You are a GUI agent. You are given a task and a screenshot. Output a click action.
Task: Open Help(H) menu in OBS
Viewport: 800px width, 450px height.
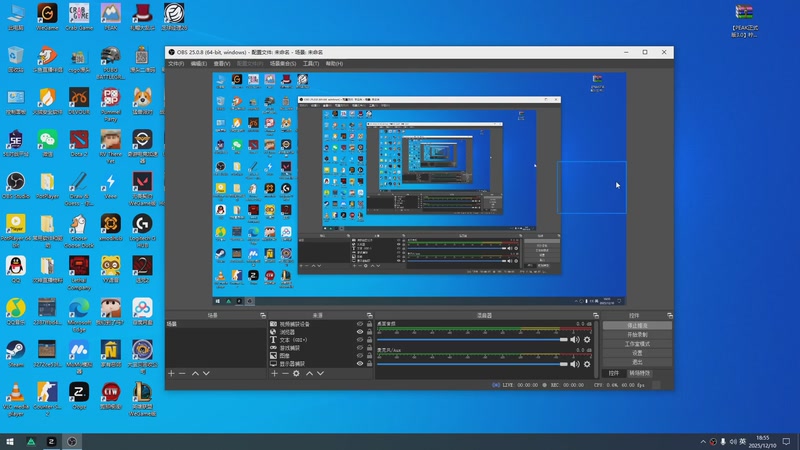click(334, 64)
